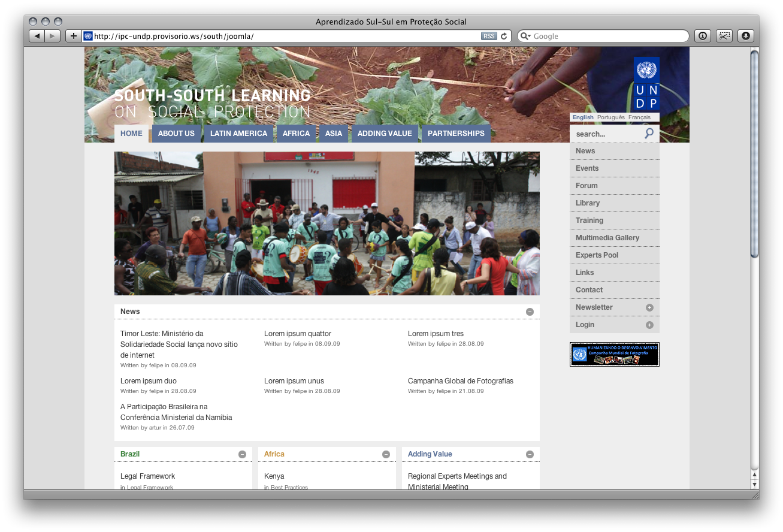
Task: Collapse the Adding Value panel
Action: [x=530, y=454]
